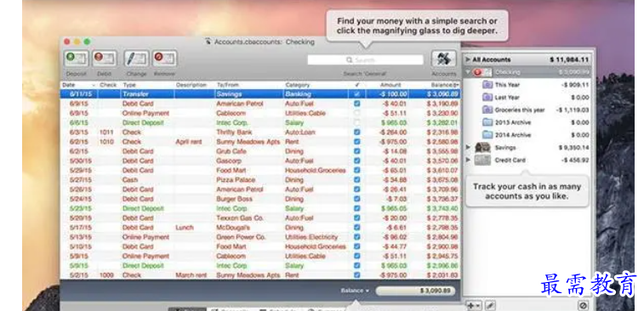
Task: Click the Savings treasure chest icon
Action: (x=483, y=147)
